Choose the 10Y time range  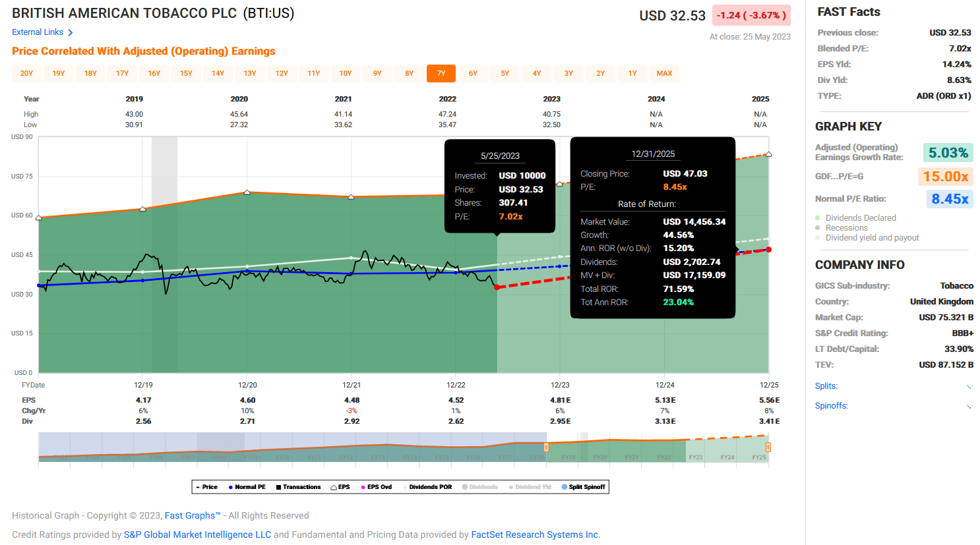tap(346, 73)
